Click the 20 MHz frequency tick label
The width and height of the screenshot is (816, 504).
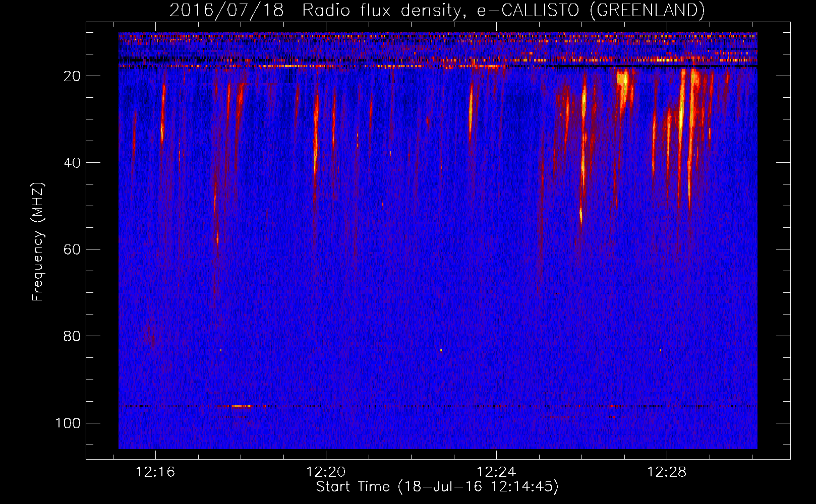tap(72, 76)
